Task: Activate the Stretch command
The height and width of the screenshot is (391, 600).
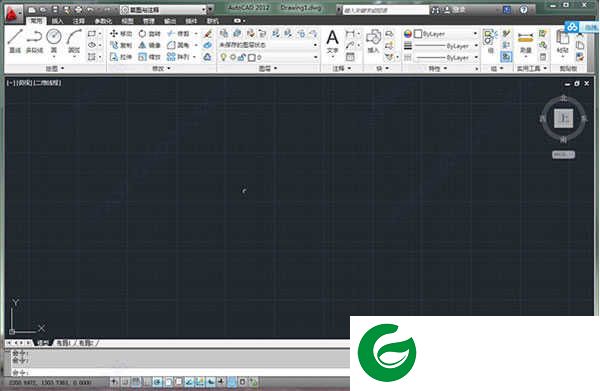Action: [x=121, y=57]
